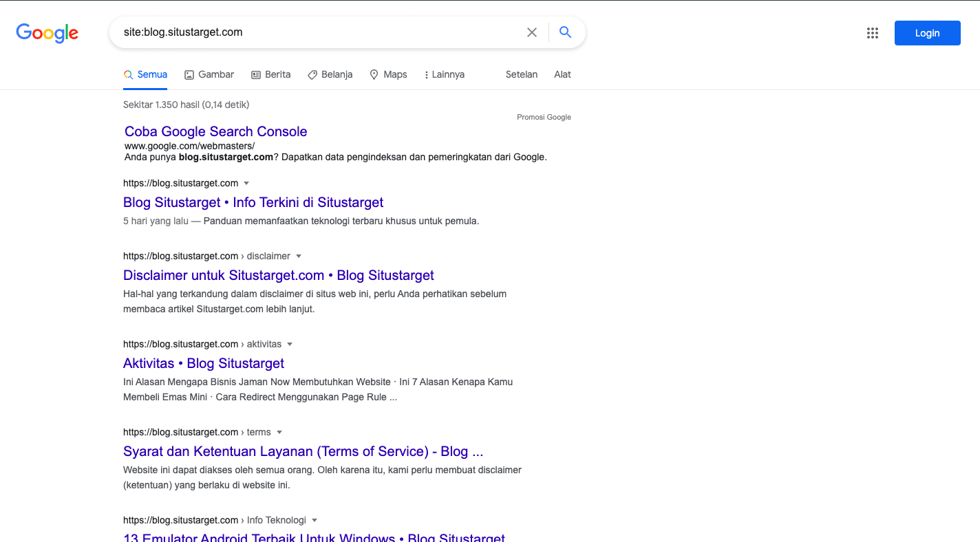
Task: Open Syarat dan Ketentuan Layanan result
Action: pyautogui.click(x=303, y=451)
